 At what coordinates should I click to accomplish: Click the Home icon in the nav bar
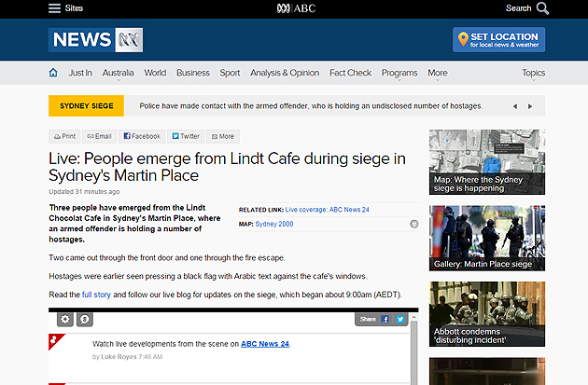pos(53,73)
